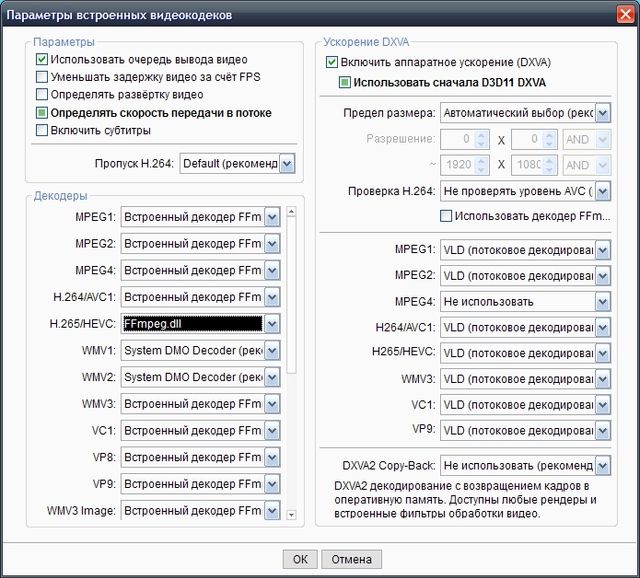
Task: Open the DXVA VP9 VLD dropdown
Action: (601, 431)
